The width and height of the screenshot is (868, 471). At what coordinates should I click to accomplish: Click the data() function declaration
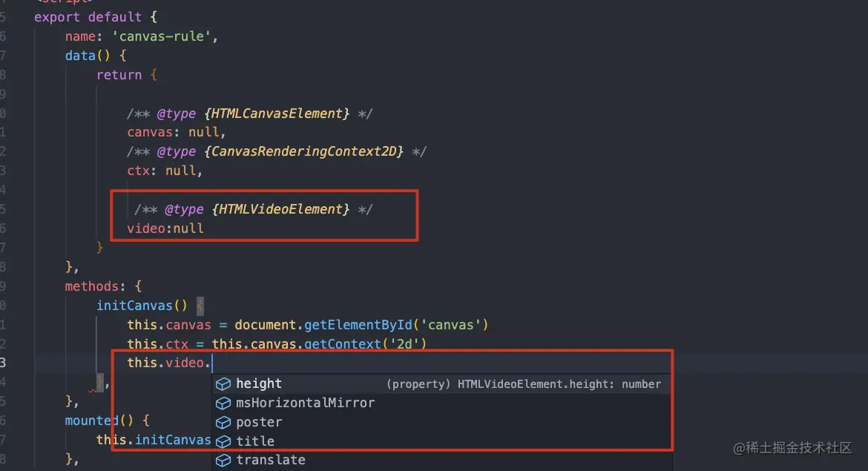[x=96, y=56]
